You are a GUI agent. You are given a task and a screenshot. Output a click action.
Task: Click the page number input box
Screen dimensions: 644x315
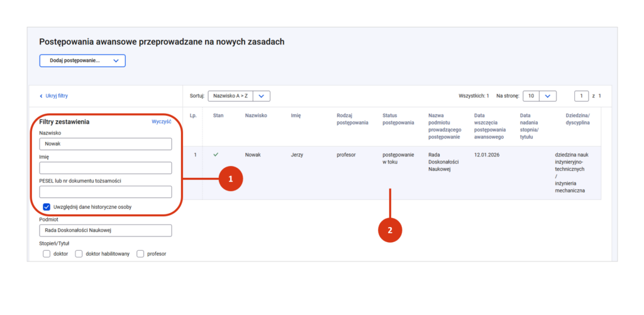(x=581, y=96)
